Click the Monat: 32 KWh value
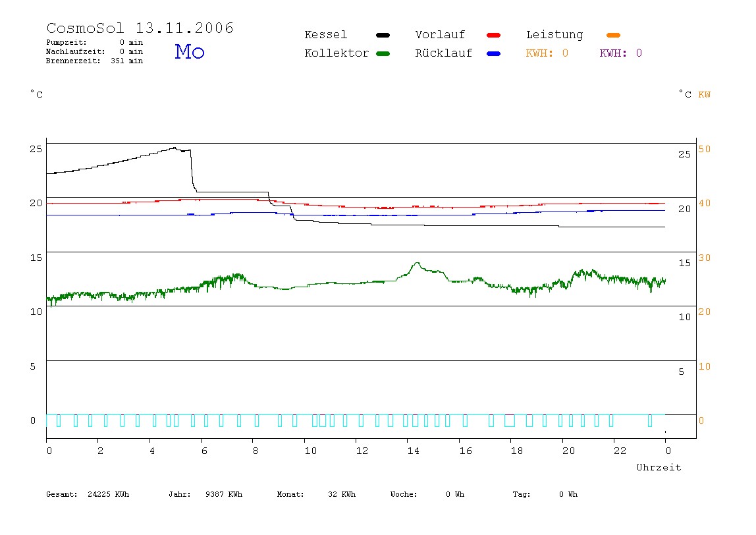756x535 pixels. click(x=316, y=494)
